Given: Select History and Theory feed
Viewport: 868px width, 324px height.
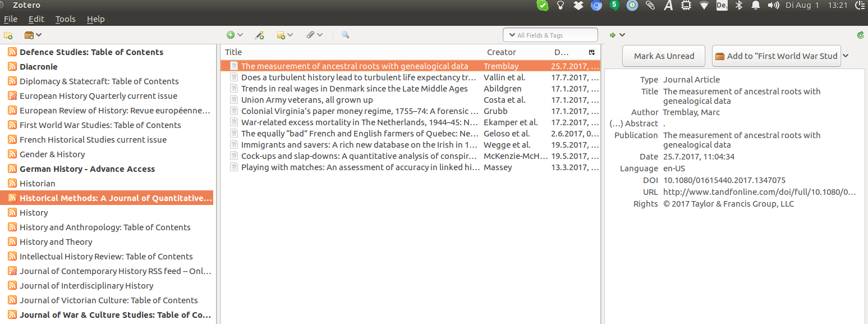Looking at the screenshot, I should point(107,242).
